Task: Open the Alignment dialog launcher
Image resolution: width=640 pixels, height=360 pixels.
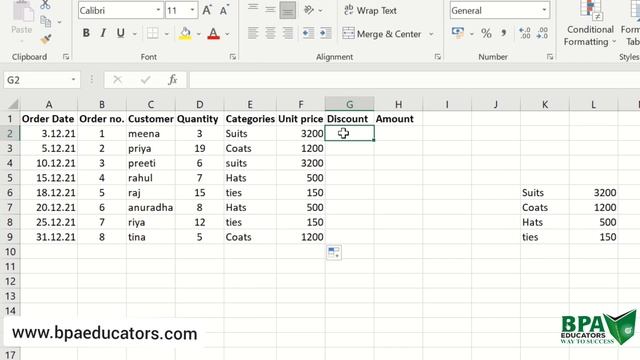Action: (438, 57)
